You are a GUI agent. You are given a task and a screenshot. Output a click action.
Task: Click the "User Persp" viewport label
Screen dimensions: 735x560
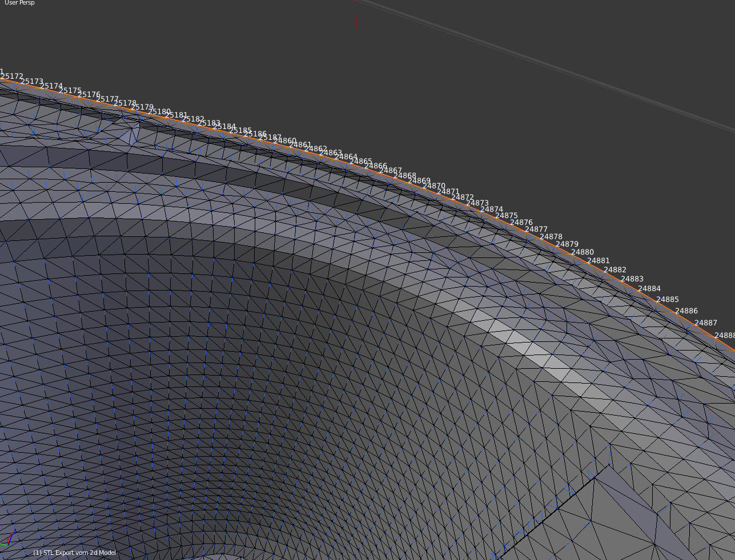click(x=19, y=3)
